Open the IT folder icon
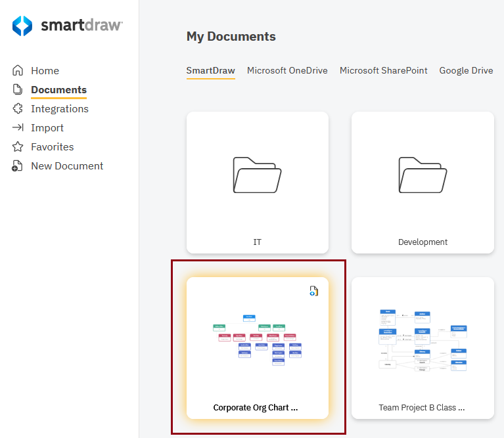504x438 pixels. 257,175
